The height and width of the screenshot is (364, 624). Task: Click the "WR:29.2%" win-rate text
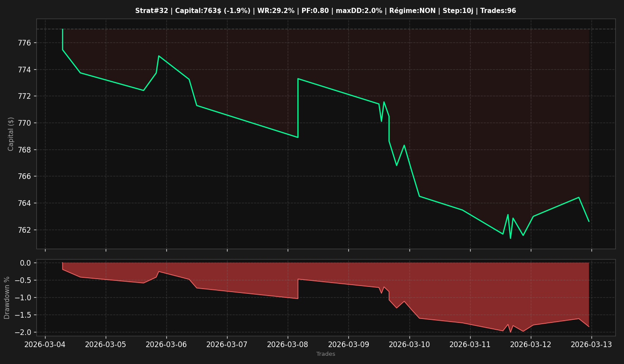point(276,11)
